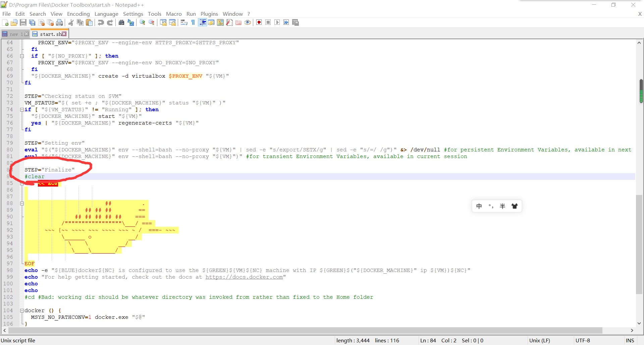Zoom out with the magnifier minus icon

pos(152,22)
